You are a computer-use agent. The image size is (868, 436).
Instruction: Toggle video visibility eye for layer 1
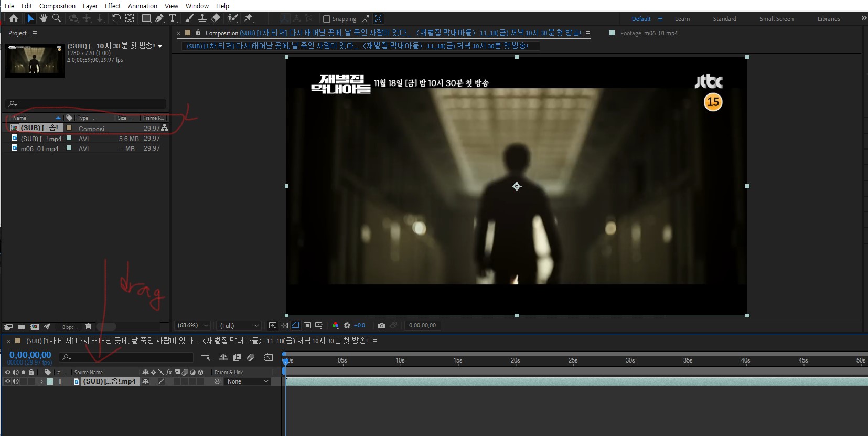coord(7,381)
